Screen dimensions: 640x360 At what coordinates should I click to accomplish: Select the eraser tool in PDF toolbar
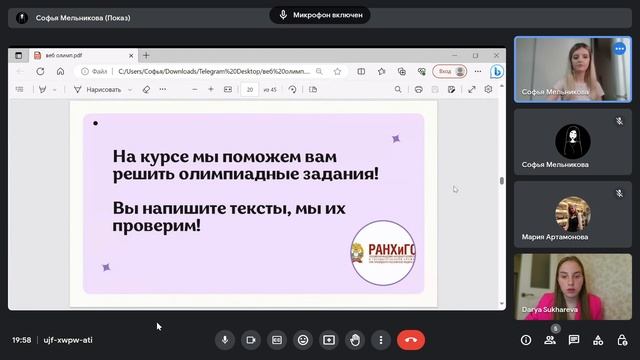click(146, 89)
